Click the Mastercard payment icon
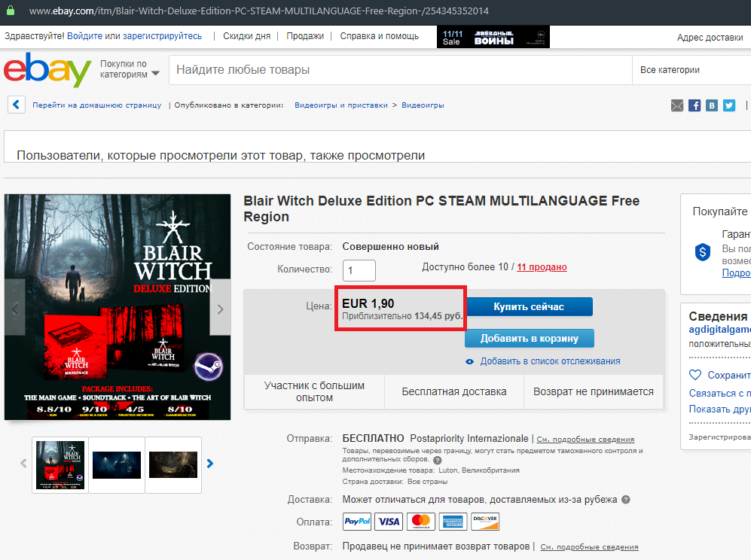 point(421,521)
